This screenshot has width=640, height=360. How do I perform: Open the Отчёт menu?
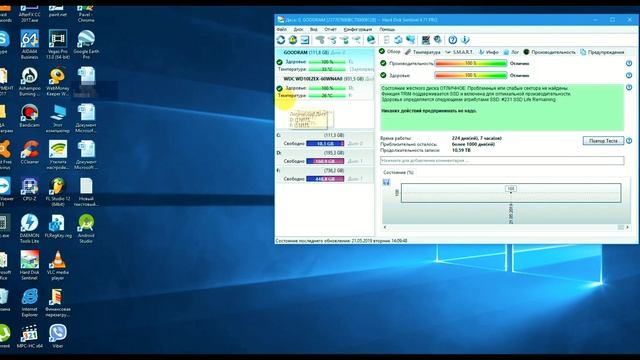[x=330, y=29]
